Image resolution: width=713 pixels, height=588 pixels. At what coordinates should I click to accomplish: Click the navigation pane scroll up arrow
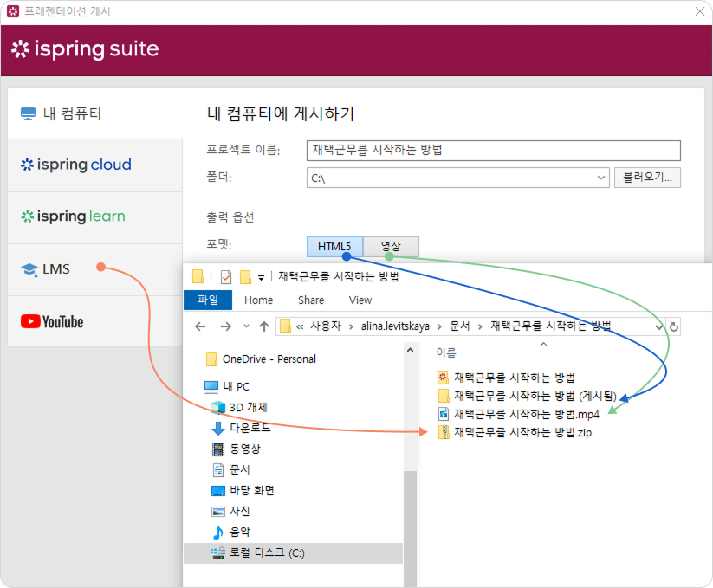[410, 351]
